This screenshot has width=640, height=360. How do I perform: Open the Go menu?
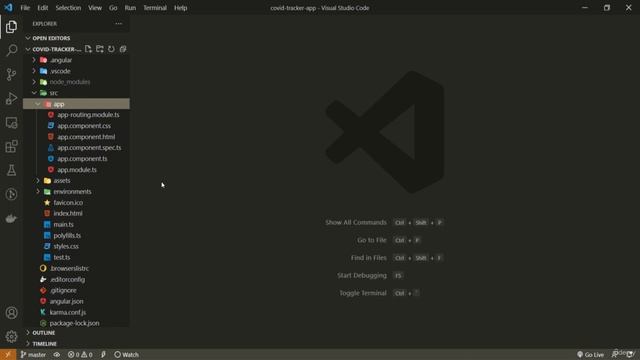point(113,8)
